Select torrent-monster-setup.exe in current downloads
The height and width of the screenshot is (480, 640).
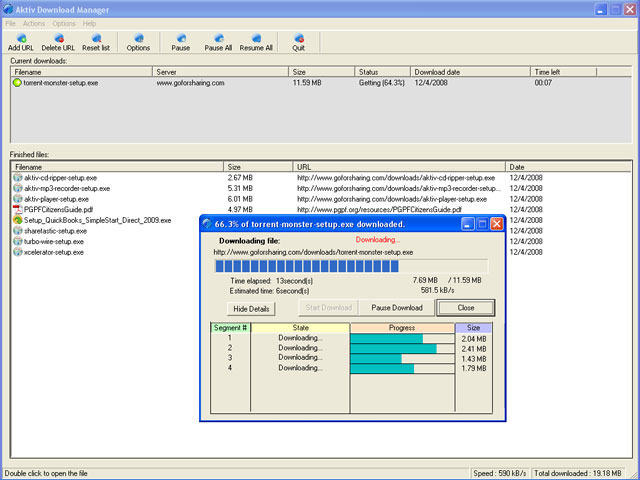tap(60, 83)
